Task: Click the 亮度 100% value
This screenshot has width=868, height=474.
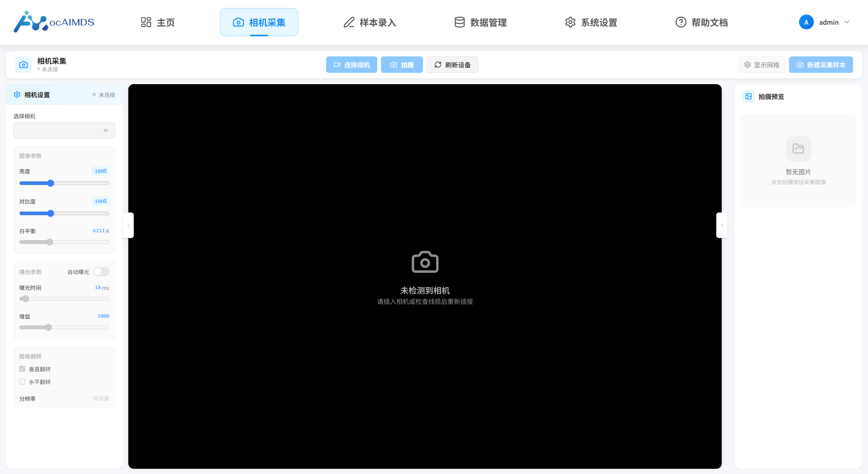Action: point(100,171)
